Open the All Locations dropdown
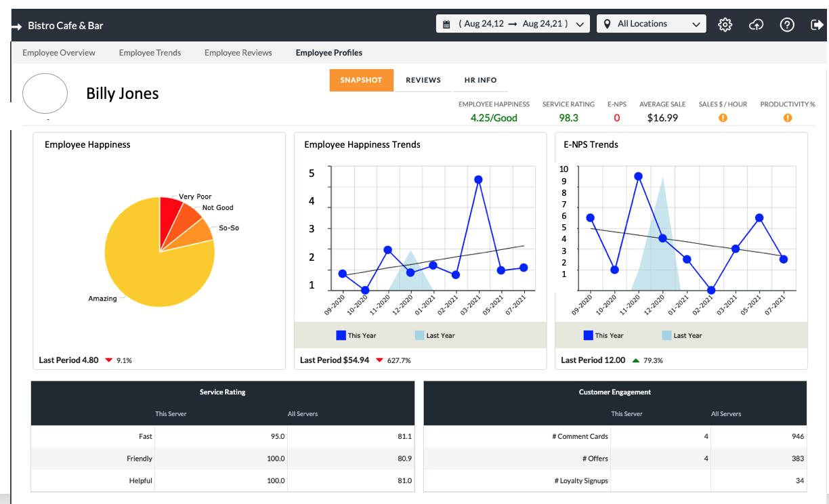829x504 pixels. click(651, 24)
